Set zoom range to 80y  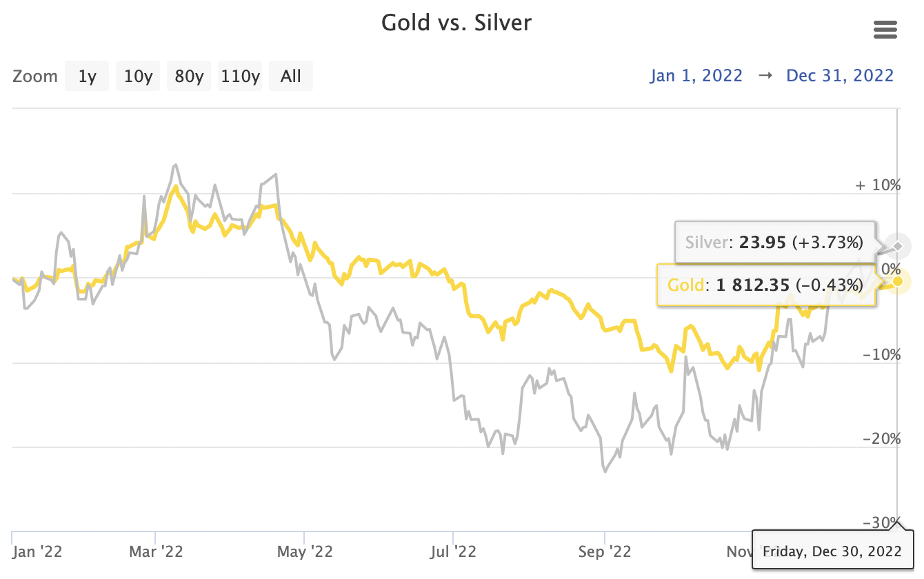tap(189, 76)
